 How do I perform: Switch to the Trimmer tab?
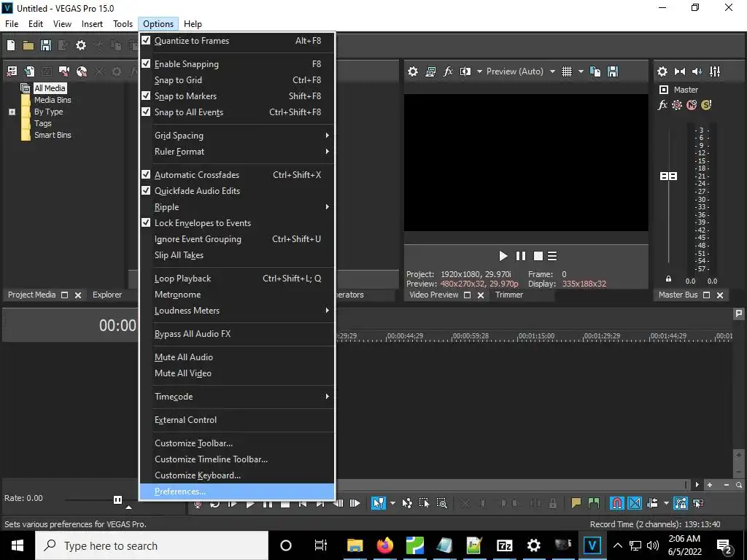(x=508, y=295)
